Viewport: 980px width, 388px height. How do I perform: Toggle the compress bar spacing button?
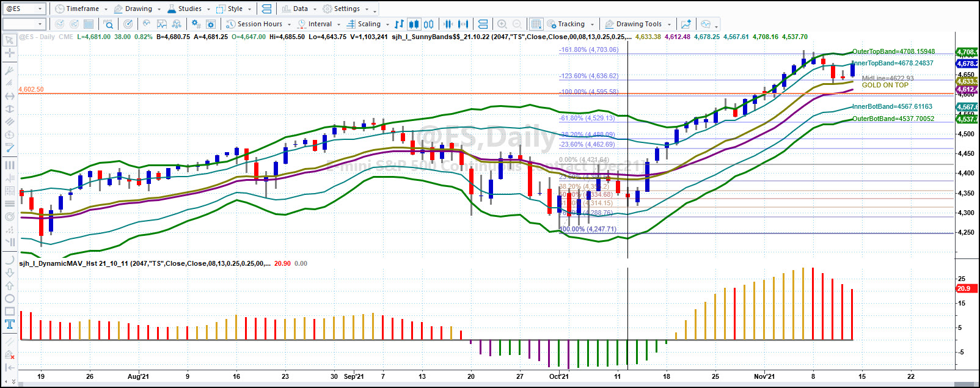(x=448, y=24)
